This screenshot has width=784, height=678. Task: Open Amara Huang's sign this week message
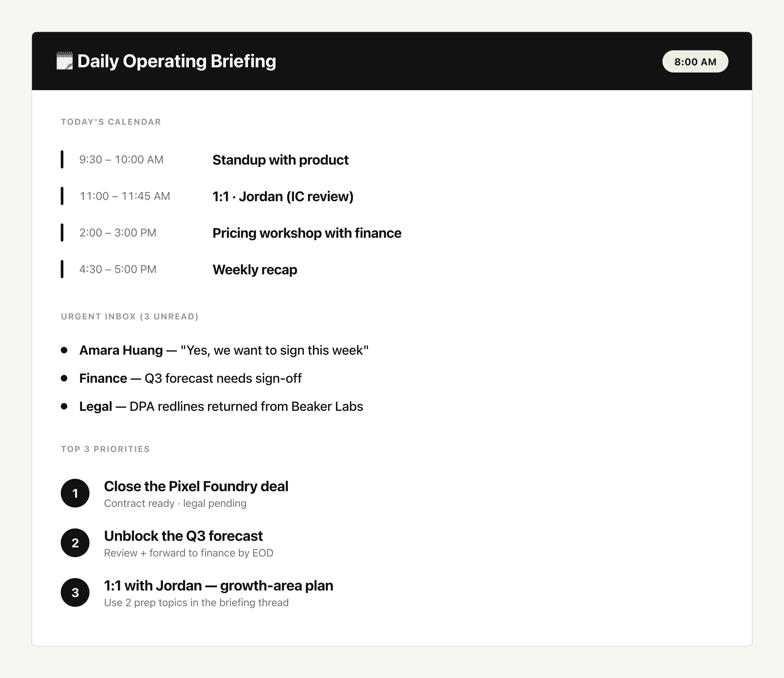coord(224,350)
